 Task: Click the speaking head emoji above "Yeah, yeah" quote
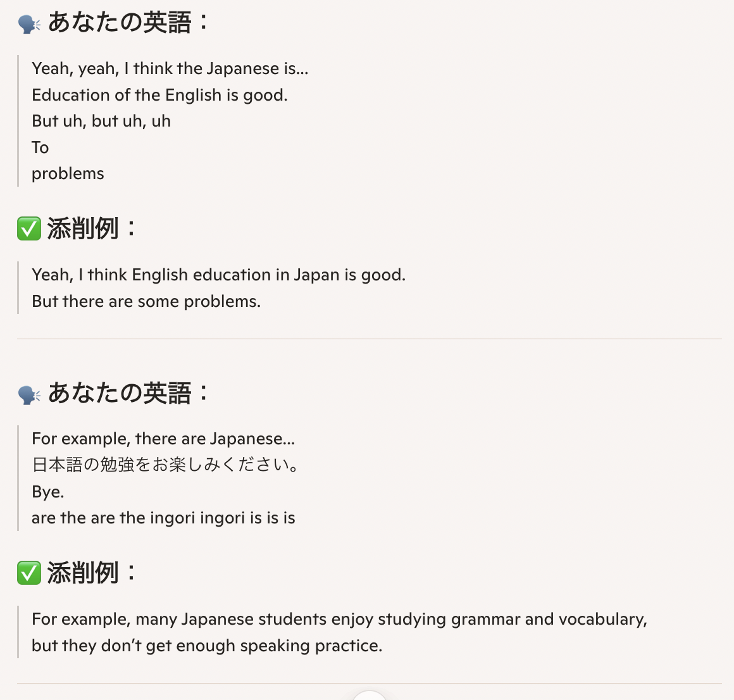point(29,24)
